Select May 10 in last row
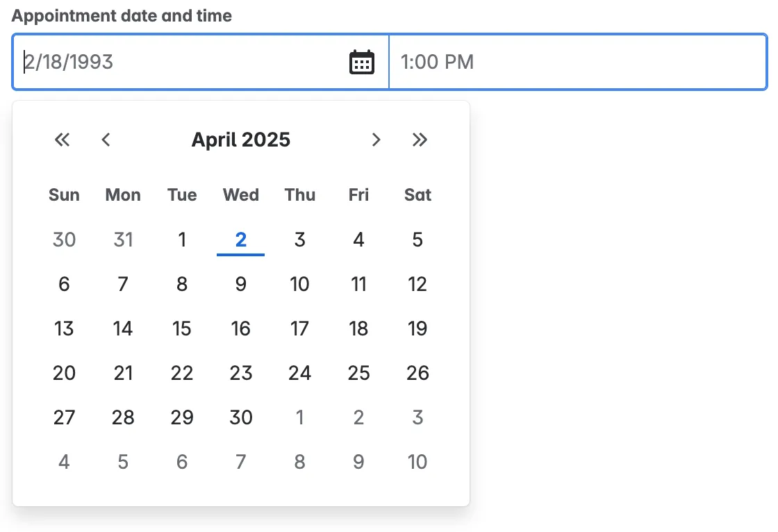The height and width of the screenshot is (532, 778). 417,462
